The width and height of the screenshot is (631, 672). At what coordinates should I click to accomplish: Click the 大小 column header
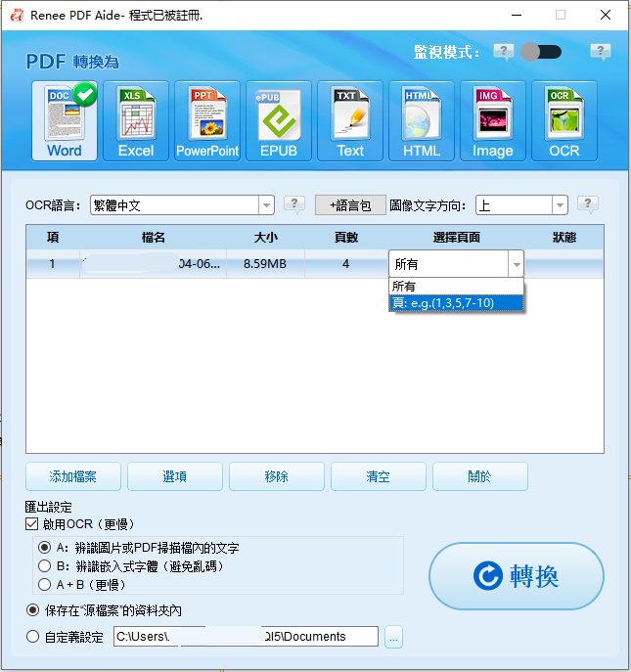coord(265,237)
